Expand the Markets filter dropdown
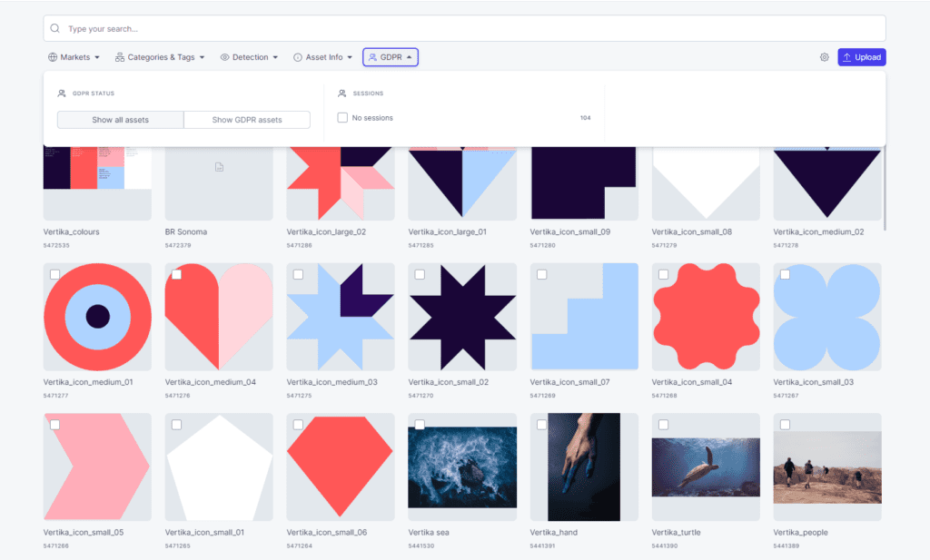This screenshot has height=560, width=930. 74,57
